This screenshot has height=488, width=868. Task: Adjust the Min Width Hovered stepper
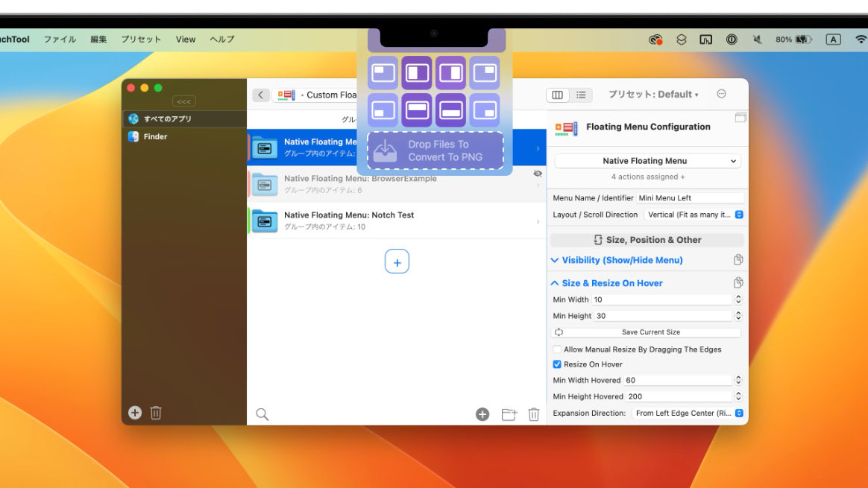point(738,380)
